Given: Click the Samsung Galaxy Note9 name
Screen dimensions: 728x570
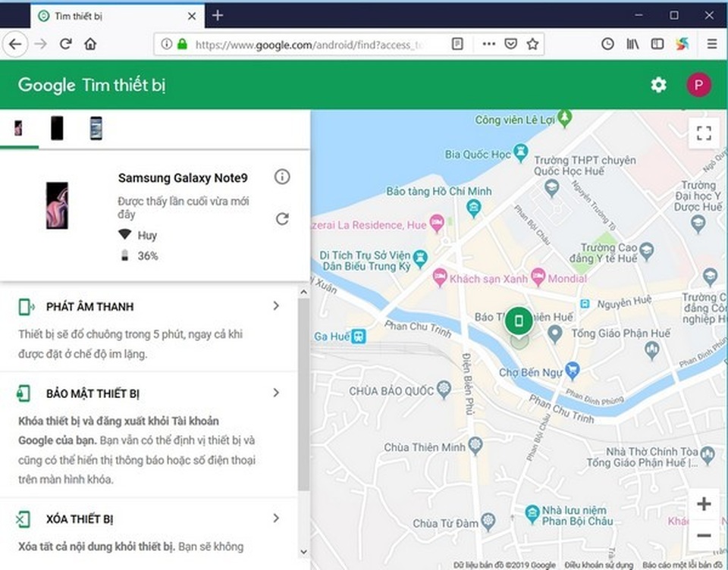Looking at the screenshot, I should pyautogui.click(x=183, y=178).
